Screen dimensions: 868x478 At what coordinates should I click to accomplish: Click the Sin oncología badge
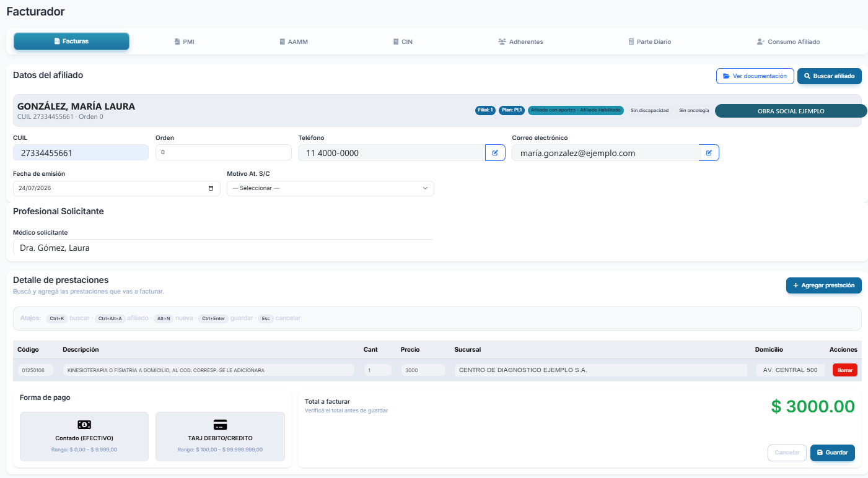coord(694,110)
